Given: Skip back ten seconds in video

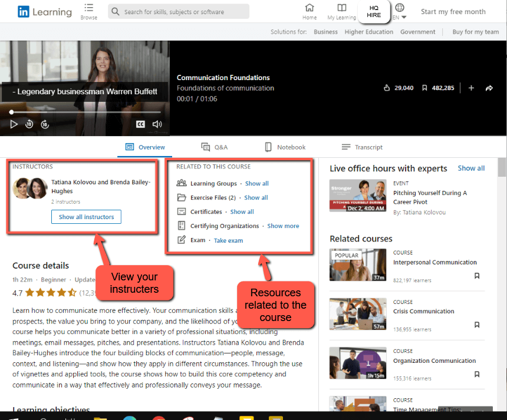Looking at the screenshot, I should point(29,124).
